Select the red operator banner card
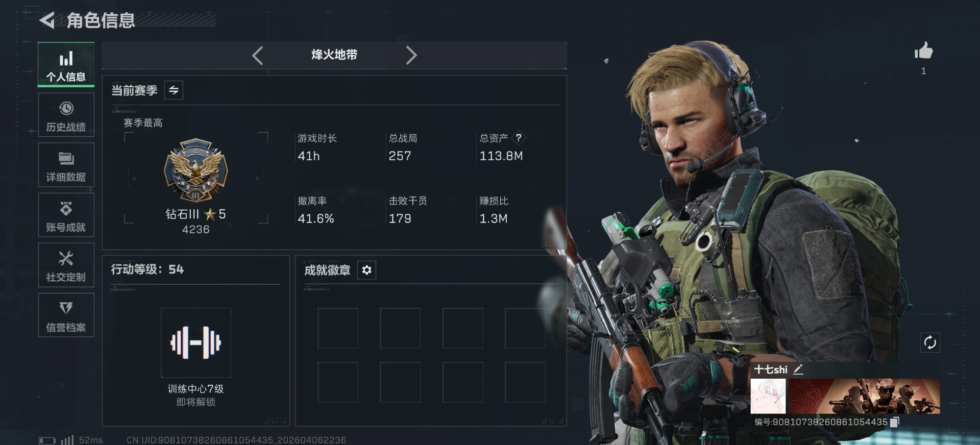Viewport: 980px width, 445px height. tap(864, 396)
